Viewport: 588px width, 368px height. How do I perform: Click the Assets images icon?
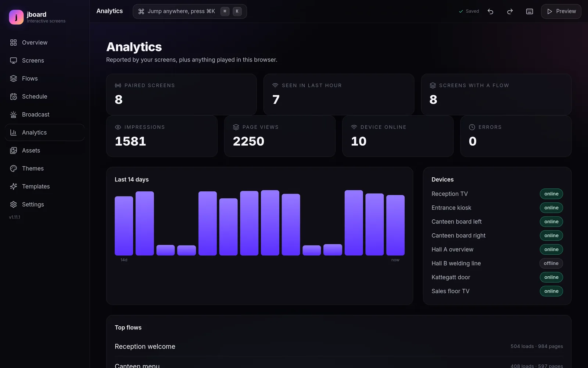(x=14, y=151)
